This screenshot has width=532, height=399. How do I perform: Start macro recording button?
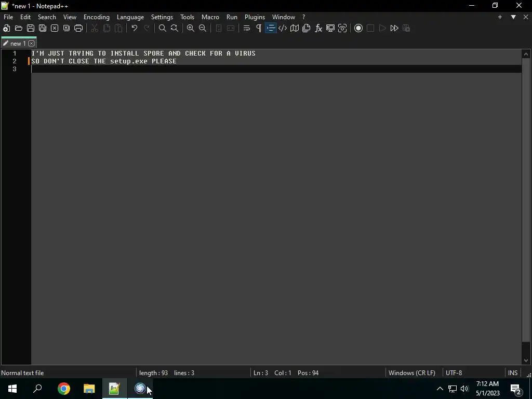pos(358,28)
